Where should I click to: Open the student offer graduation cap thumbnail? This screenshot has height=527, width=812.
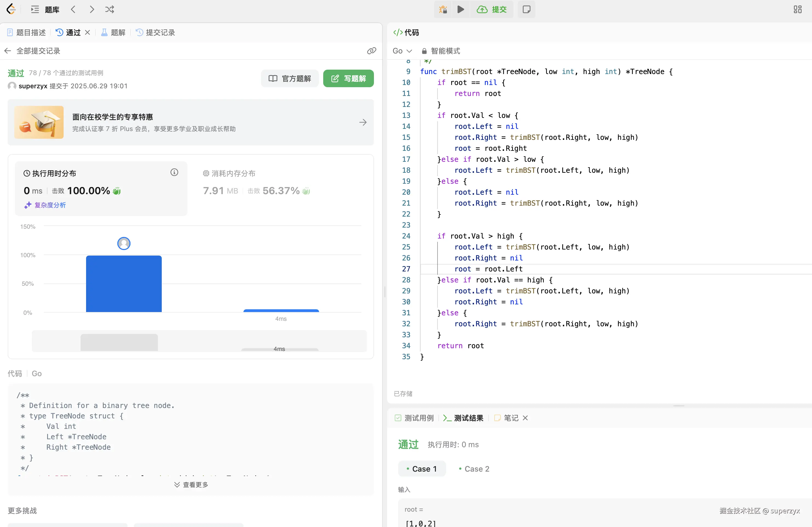39,122
